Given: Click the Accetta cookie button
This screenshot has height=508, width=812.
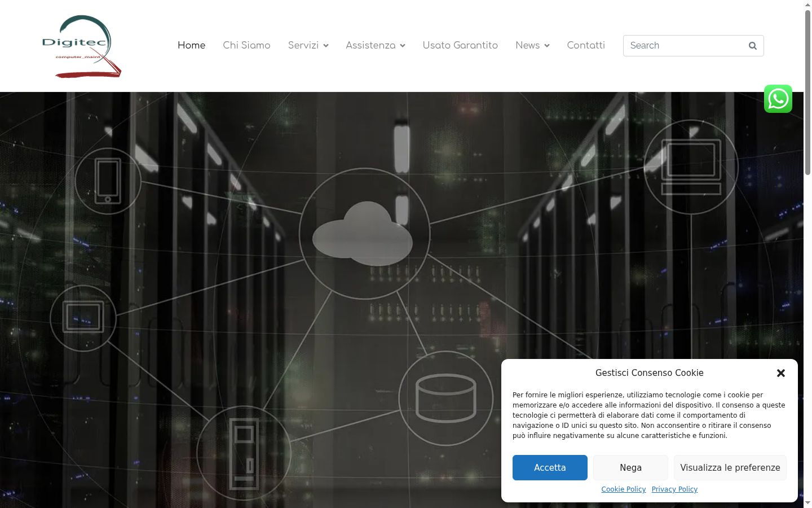Looking at the screenshot, I should pos(550,467).
